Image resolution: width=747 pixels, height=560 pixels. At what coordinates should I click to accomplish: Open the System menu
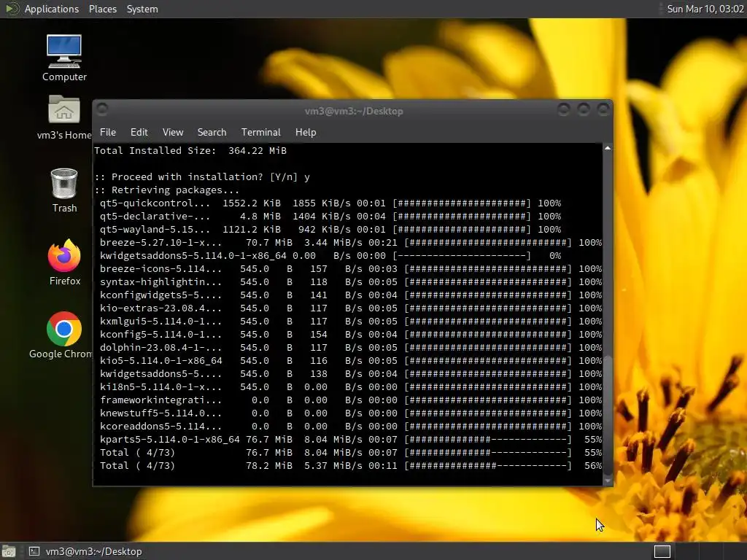coord(142,9)
